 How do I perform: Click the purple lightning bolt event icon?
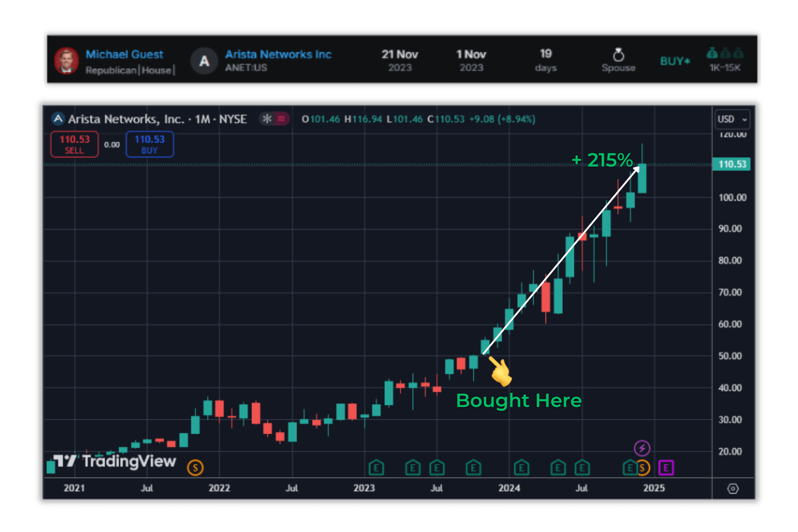[642, 448]
